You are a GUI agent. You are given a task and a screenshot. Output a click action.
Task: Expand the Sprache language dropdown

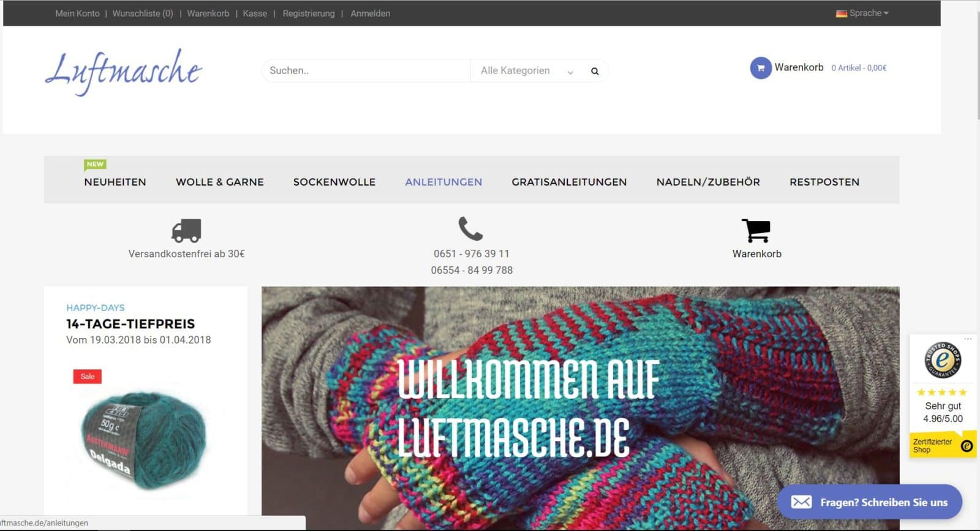[x=869, y=13]
